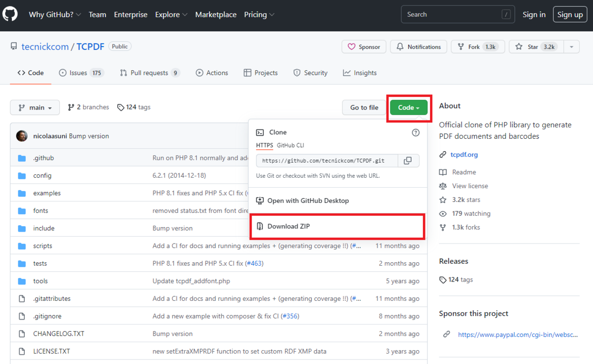Screen dimensions: 593x364
Task: Open the Enterprise menu item
Action: [x=130, y=15]
